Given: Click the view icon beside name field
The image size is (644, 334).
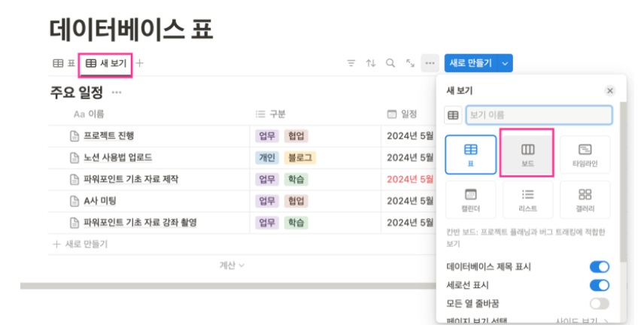Looking at the screenshot, I should click(x=453, y=115).
